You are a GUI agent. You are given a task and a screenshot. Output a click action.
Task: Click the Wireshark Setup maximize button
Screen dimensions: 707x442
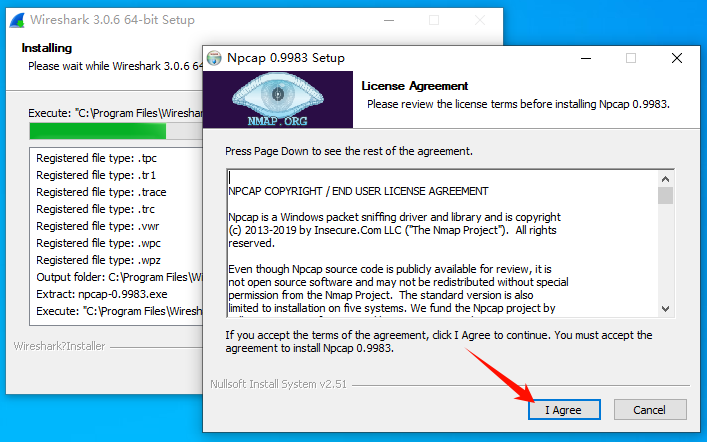point(434,20)
